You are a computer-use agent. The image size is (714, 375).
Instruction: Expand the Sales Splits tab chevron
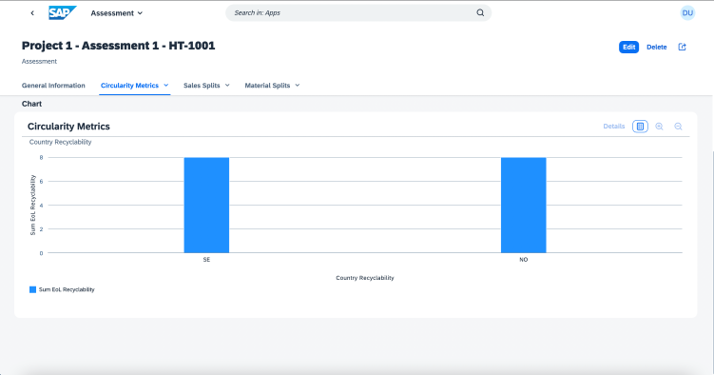(x=227, y=85)
